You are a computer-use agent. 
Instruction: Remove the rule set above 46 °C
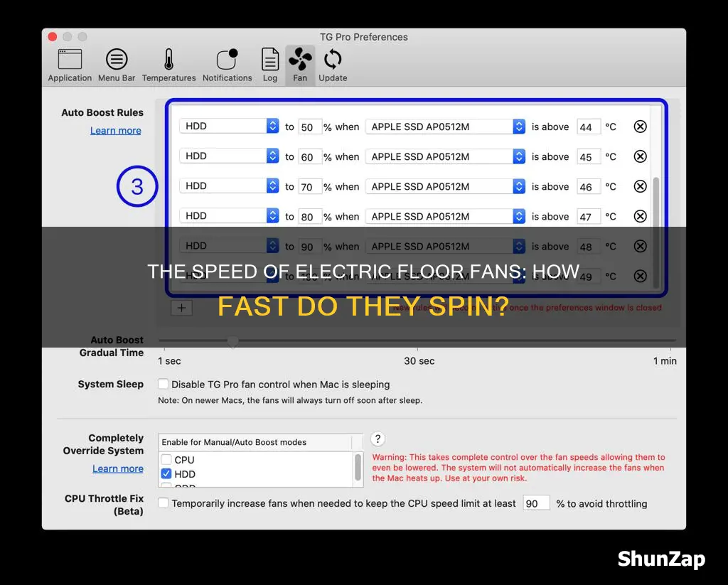(x=641, y=186)
